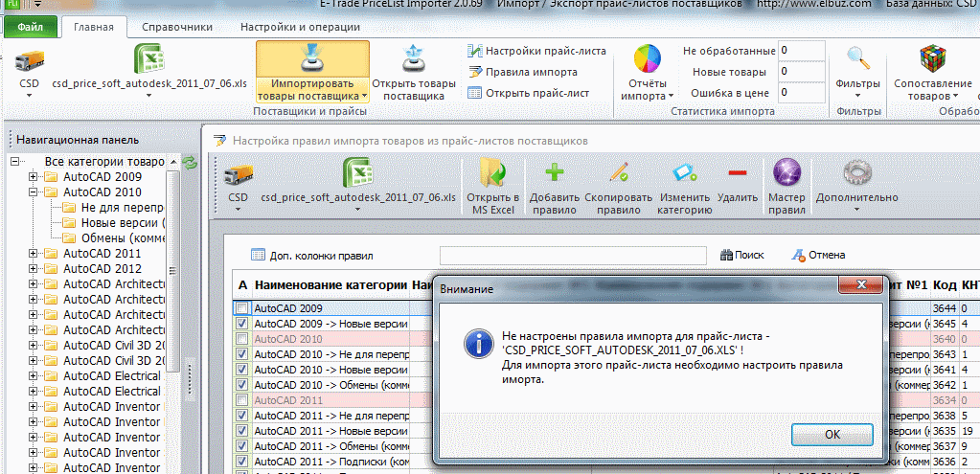Collapse Все категории товаров tree root
980x474 pixels.
(x=15, y=161)
